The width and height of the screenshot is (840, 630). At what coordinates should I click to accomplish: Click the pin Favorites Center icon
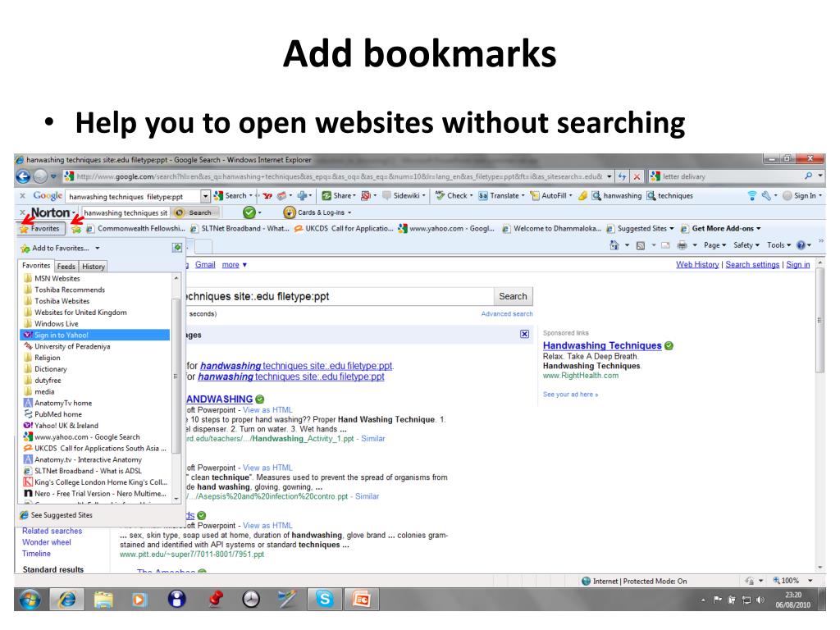(177, 248)
